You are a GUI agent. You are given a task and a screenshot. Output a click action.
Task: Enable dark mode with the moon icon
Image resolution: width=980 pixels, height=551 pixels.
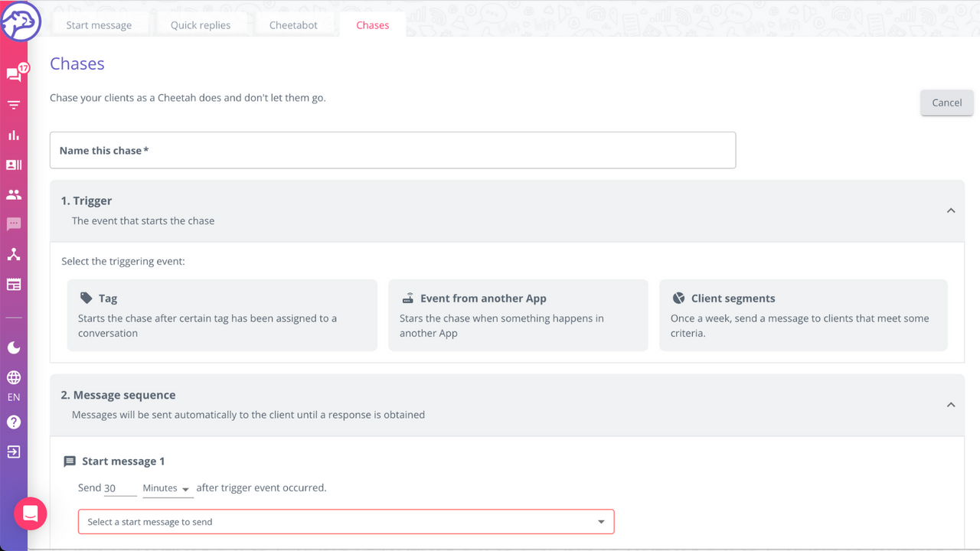tap(14, 347)
